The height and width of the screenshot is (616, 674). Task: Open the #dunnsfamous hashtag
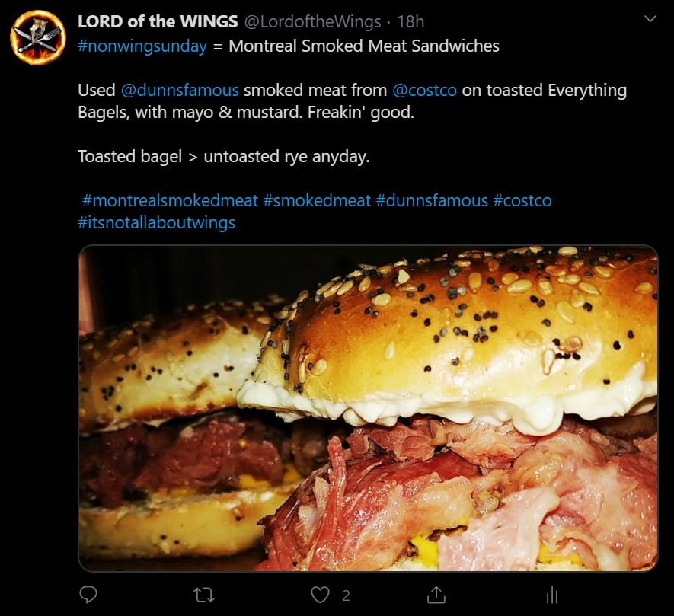click(432, 200)
